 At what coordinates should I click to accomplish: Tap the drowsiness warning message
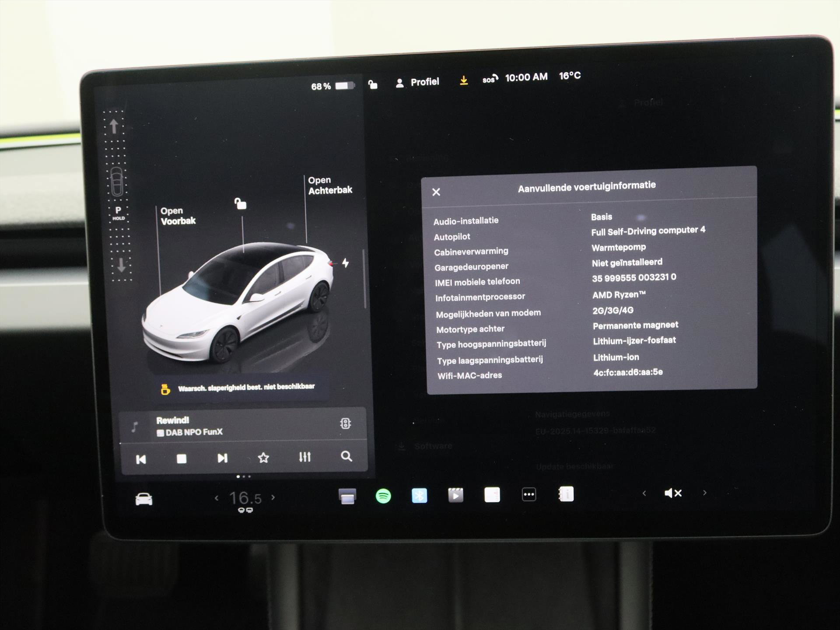click(246, 387)
